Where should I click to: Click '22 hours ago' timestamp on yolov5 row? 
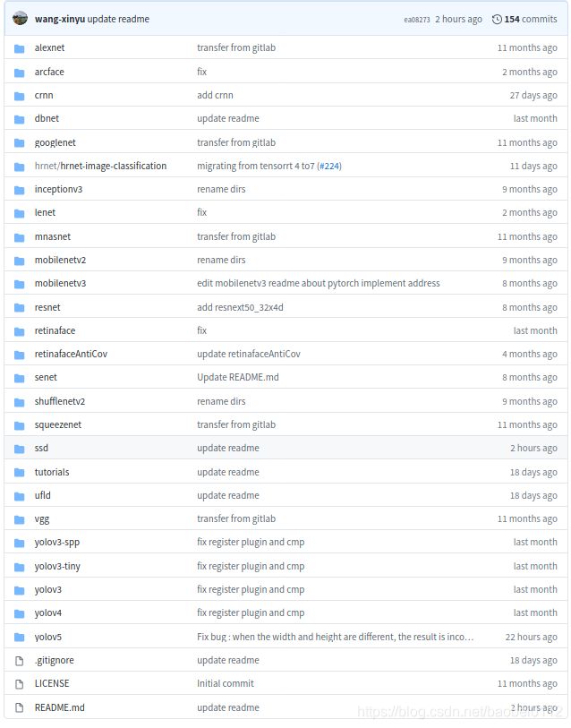click(x=531, y=637)
